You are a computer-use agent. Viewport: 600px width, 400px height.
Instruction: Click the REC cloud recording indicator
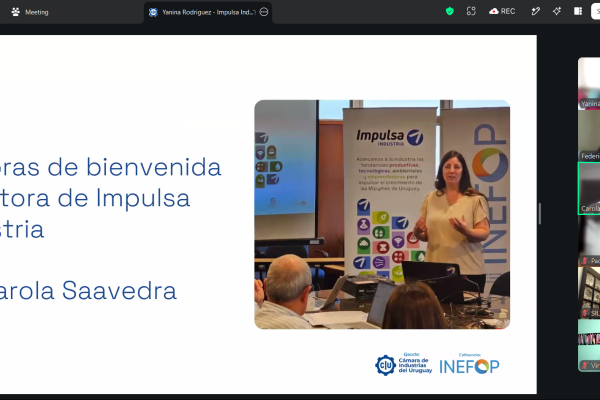click(x=502, y=11)
